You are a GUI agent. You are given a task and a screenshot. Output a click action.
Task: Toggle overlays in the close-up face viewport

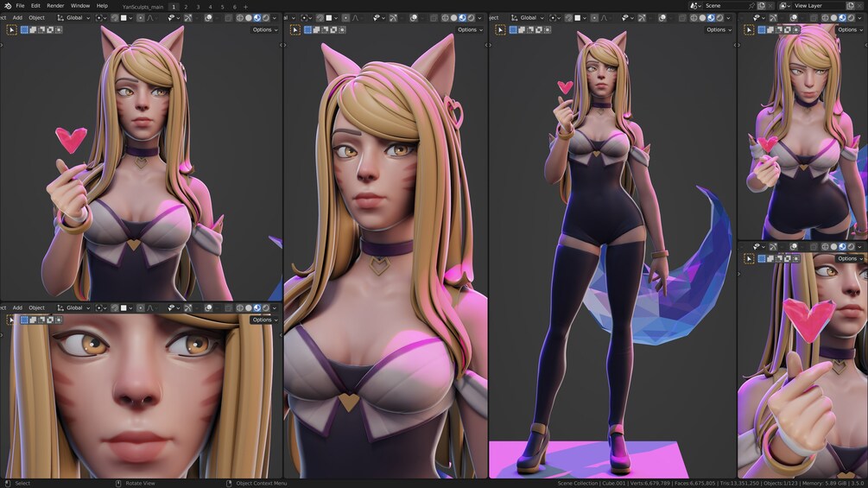[x=208, y=307]
